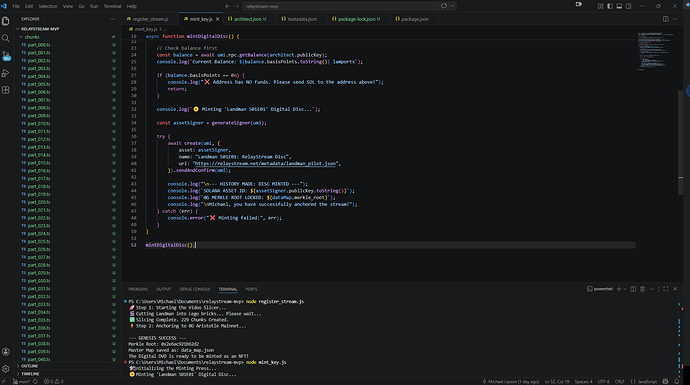Go back using title bar arrow
The height and width of the screenshot is (385, 690).
click(228, 6)
